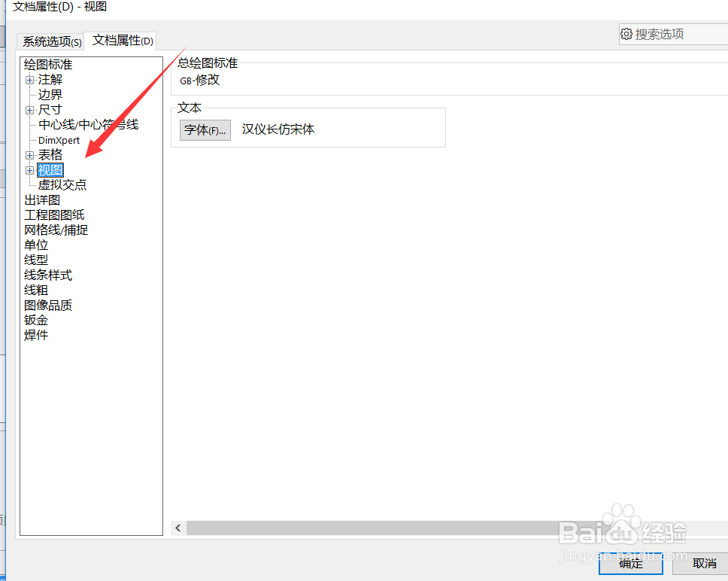Open the 线型 settings
The image size is (728, 581).
pyautogui.click(x=36, y=260)
